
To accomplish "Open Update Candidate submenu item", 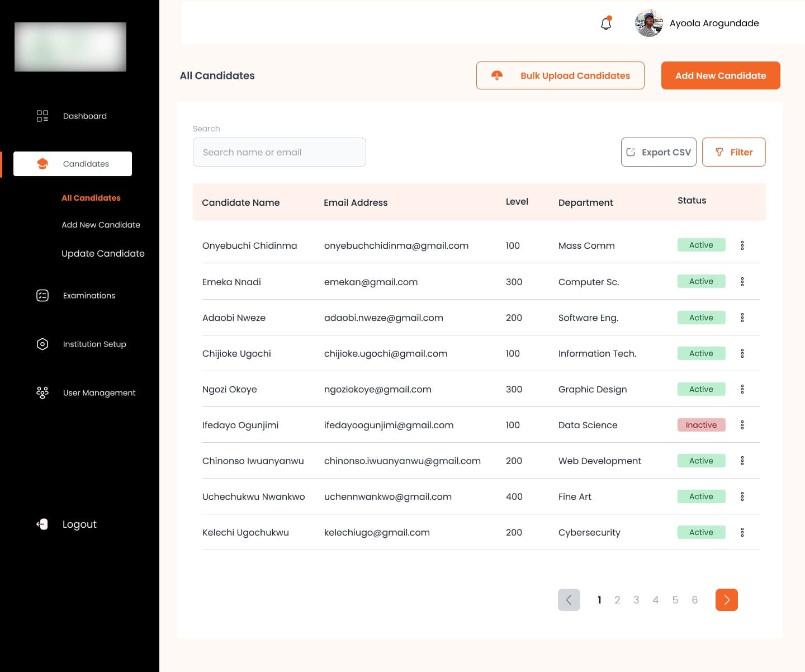I will pos(103,253).
